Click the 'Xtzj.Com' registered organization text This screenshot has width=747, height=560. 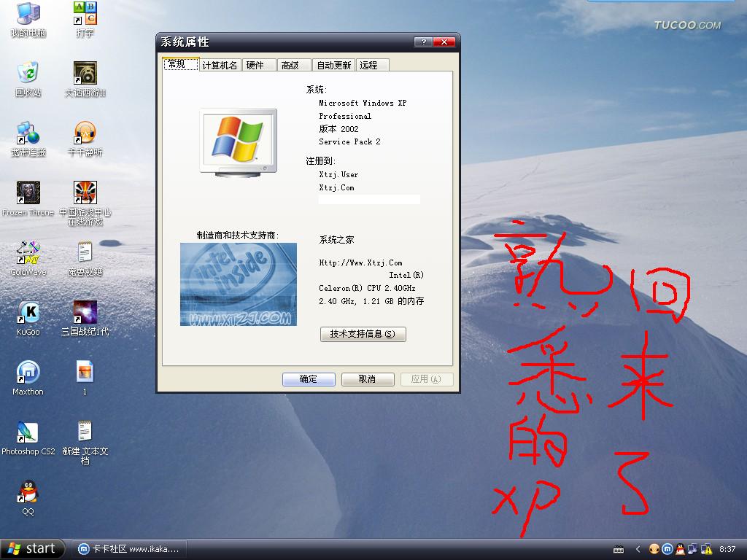point(337,187)
